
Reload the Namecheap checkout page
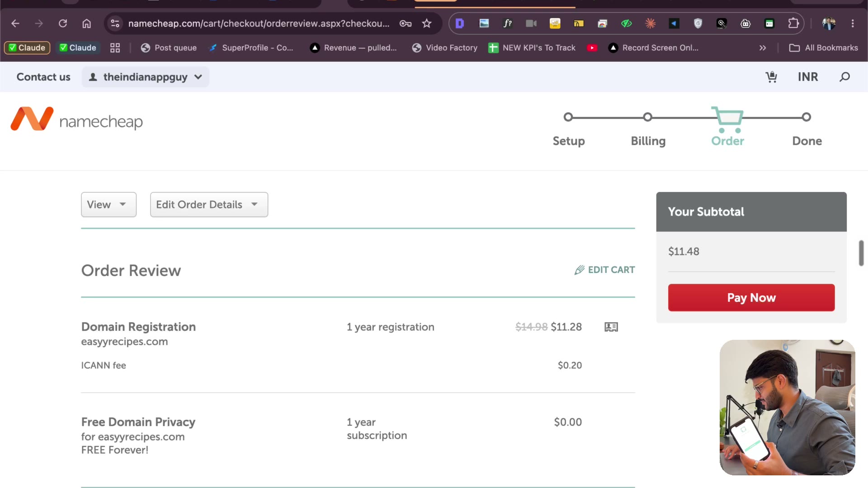pyautogui.click(x=63, y=23)
